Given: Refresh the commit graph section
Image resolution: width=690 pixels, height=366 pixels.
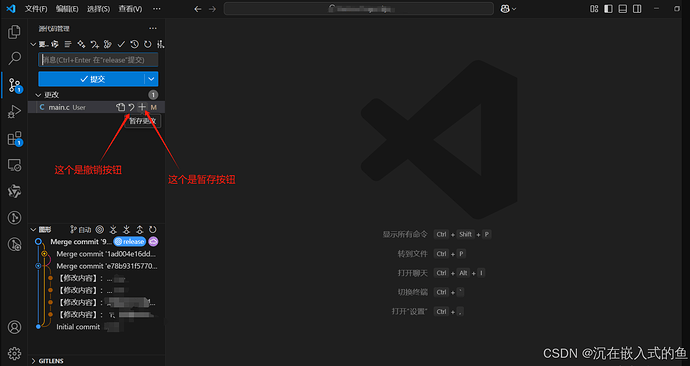Looking at the screenshot, I should click(x=153, y=229).
